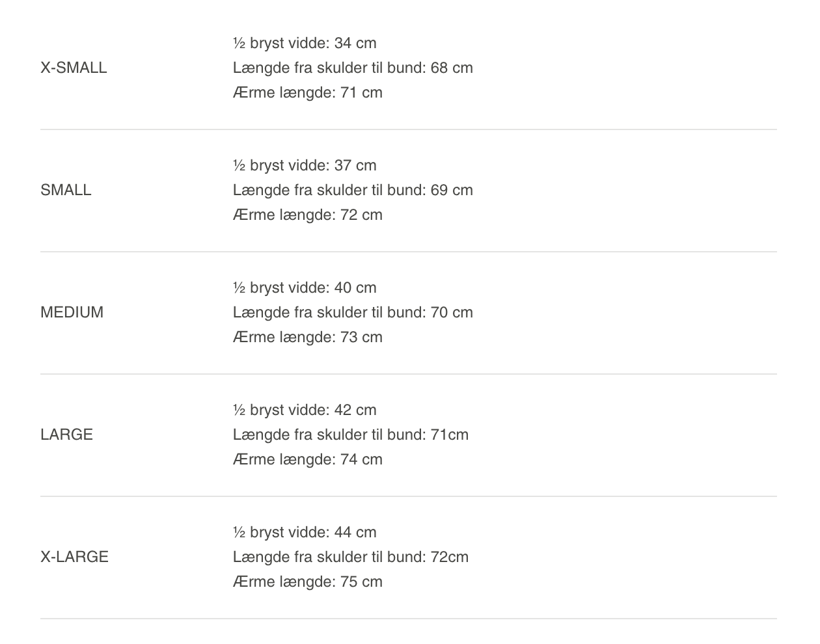Click the '½ bryst vidde: 42 cm' text
820x644 pixels.
click(305, 410)
